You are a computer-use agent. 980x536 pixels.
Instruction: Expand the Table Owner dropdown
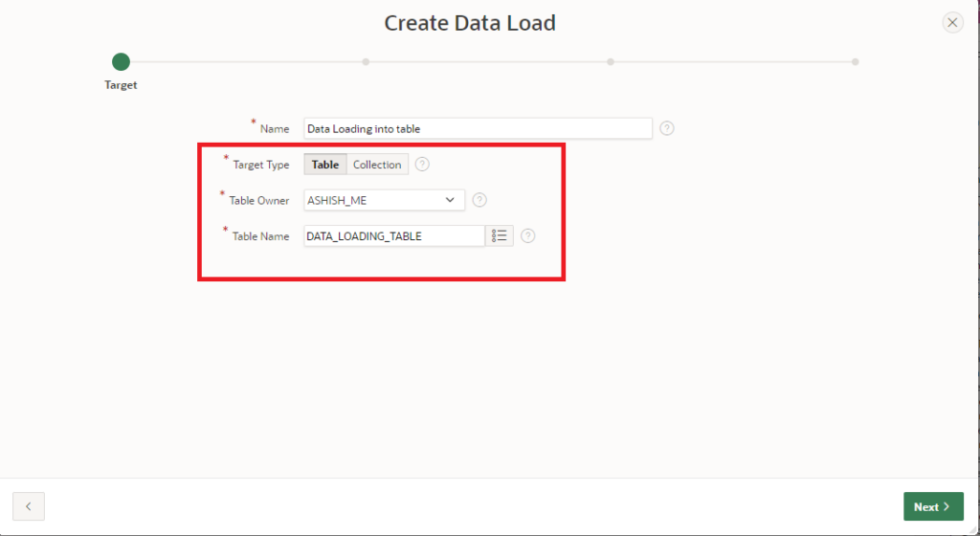384,200
